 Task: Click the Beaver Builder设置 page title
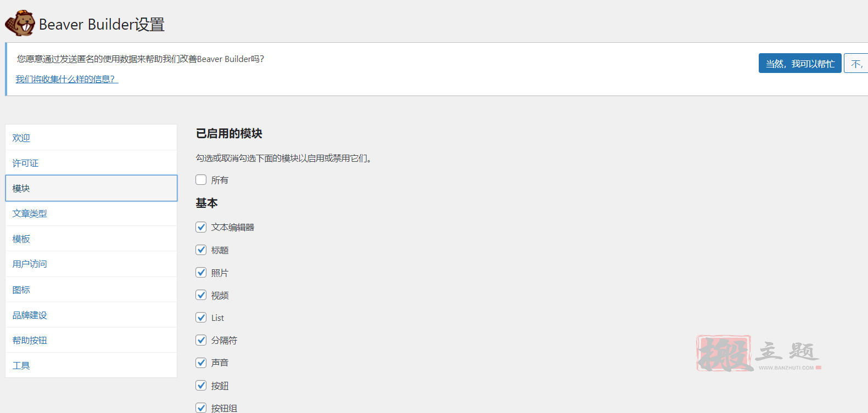102,24
